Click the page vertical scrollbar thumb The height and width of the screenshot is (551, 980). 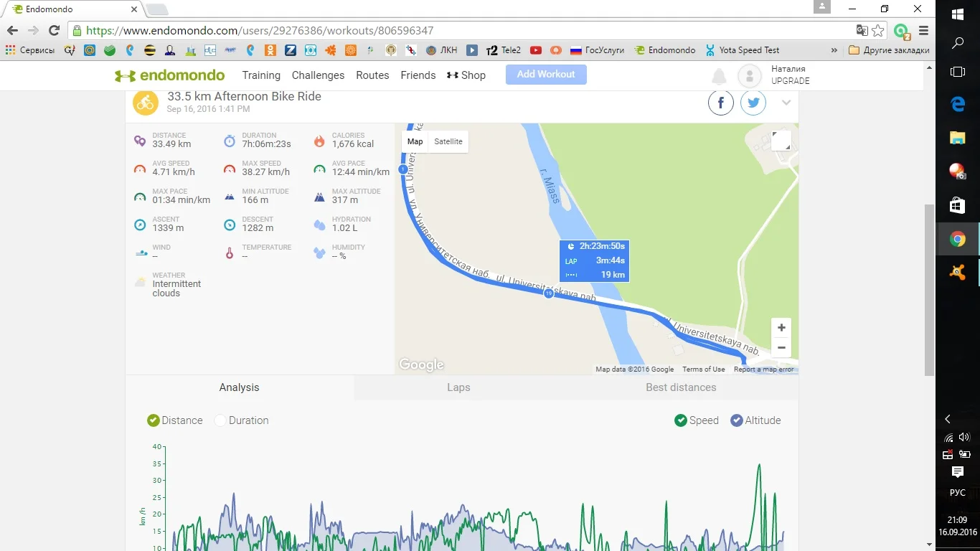pyautogui.click(x=929, y=290)
